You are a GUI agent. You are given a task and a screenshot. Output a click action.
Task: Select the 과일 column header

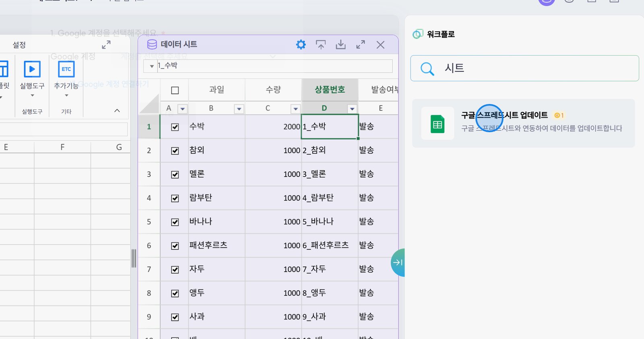tap(217, 89)
